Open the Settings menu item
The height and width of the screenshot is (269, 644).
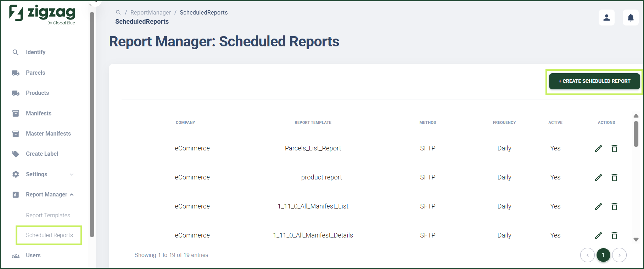click(x=37, y=174)
